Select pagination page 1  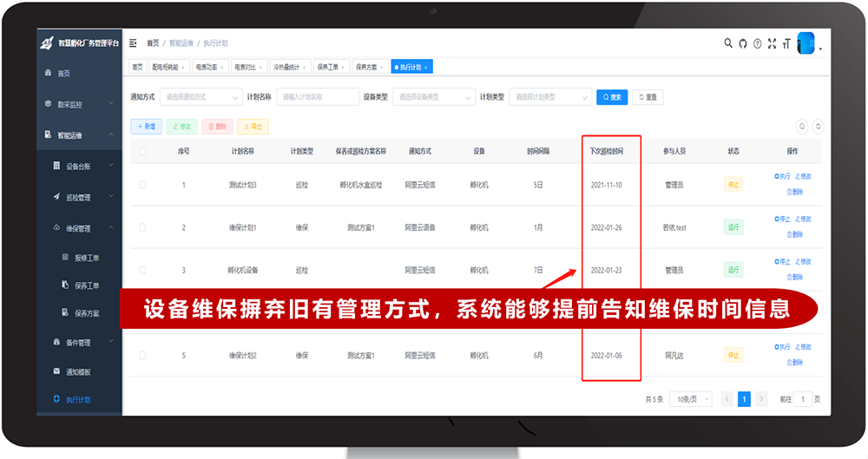[744, 399]
